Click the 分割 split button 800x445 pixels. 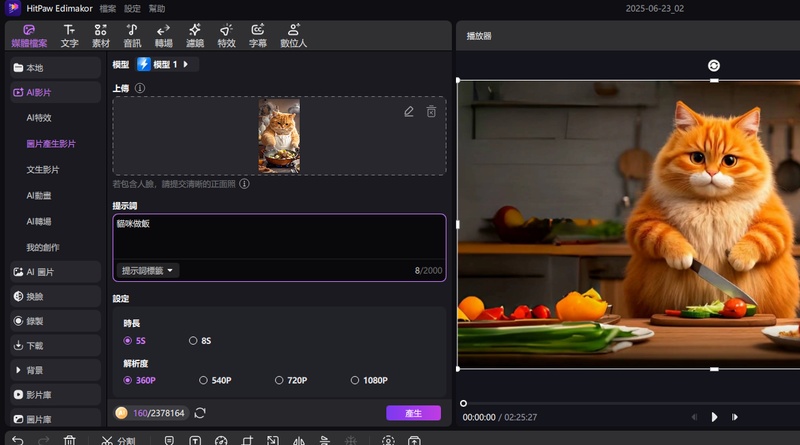(x=118, y=440)
